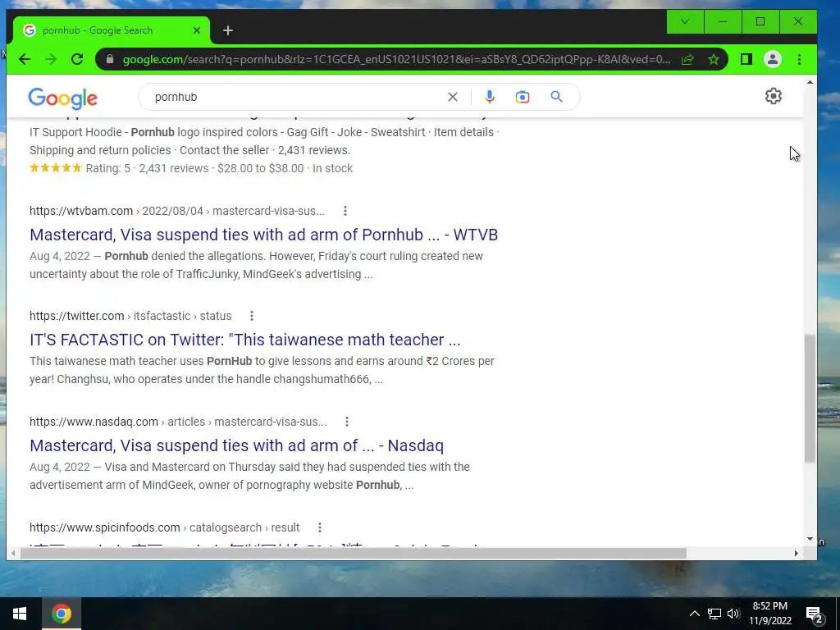Click the twitter.com itsfactastic status breadcrumb

[x=130, y=316]
